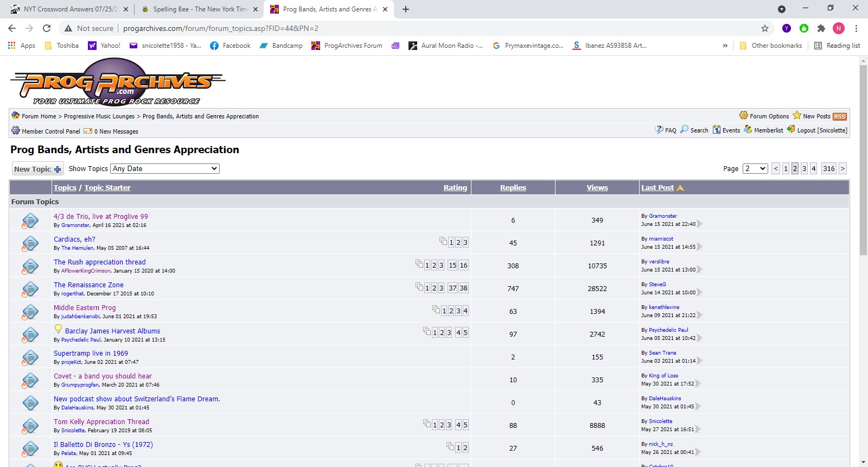
Task: Sort by Replies column header
Action: coord(513,187)
